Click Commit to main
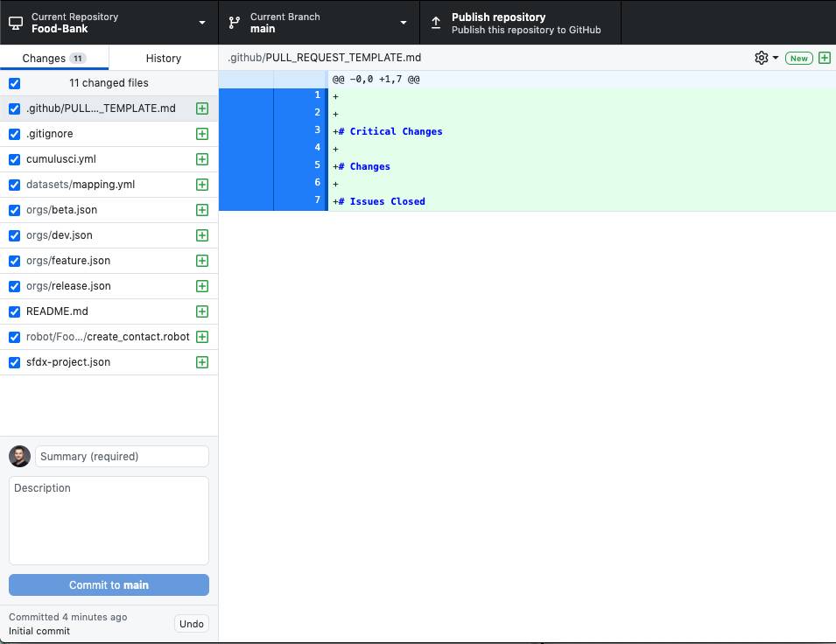Screen dimensions: 836x644 pos(108,584)
